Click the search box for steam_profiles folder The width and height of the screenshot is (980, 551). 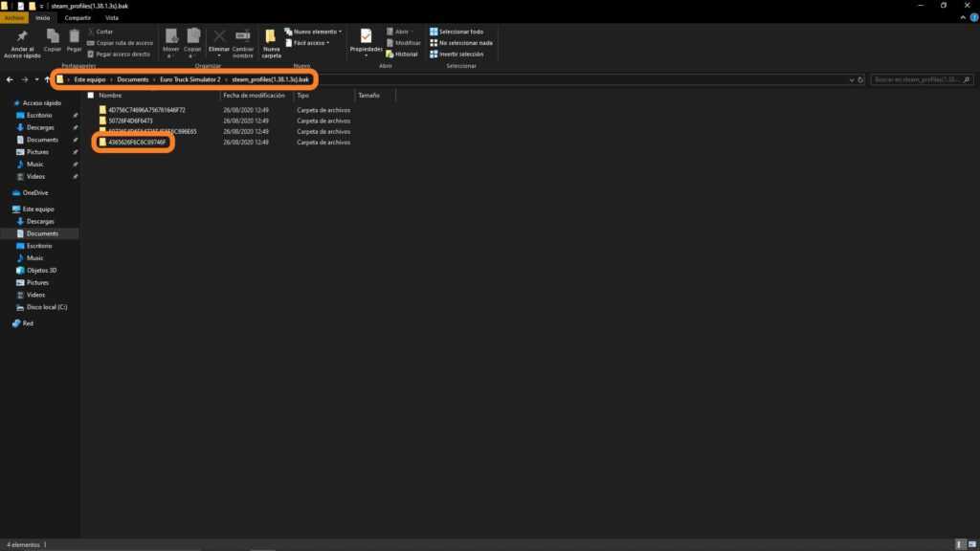[x=919, y=79]
